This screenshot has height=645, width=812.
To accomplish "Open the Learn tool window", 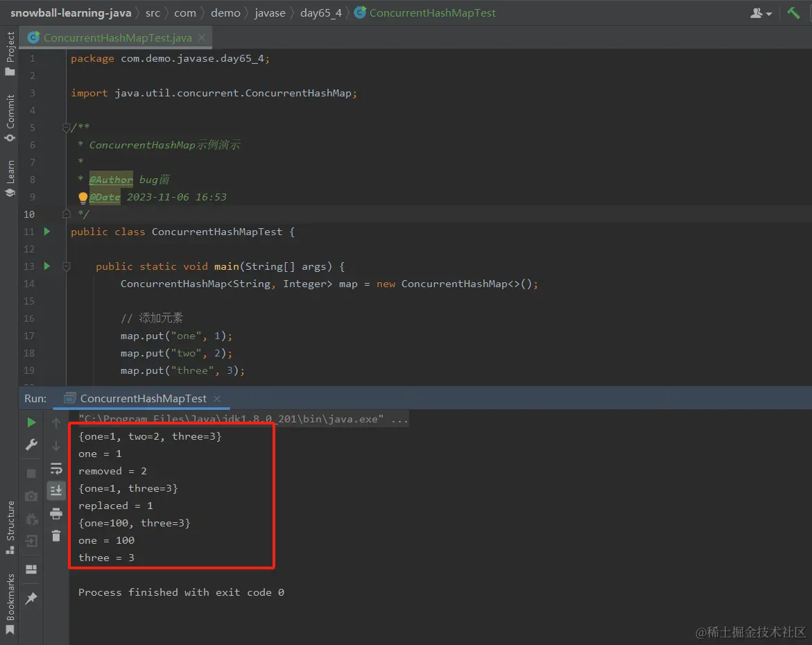I will click(10, 179).
